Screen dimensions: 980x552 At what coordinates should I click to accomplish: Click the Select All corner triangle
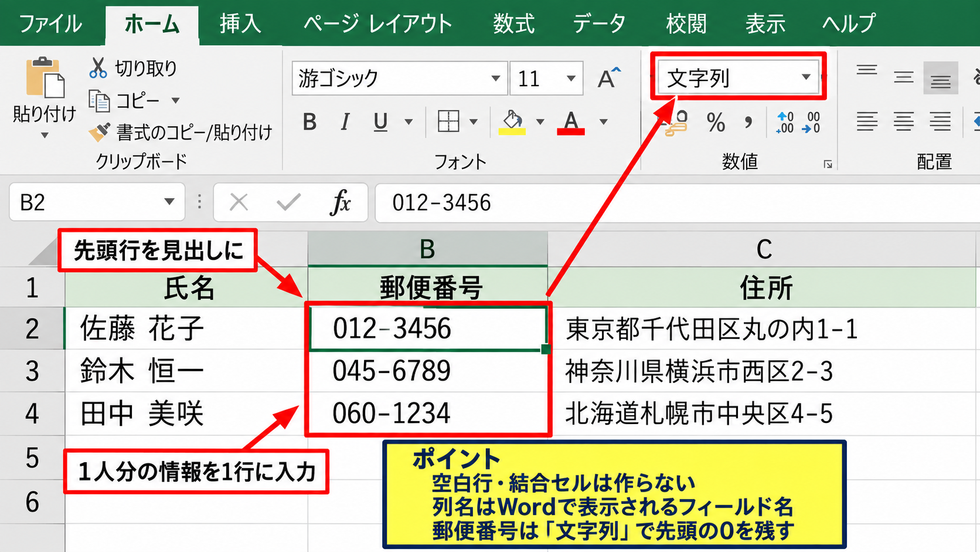45,253
